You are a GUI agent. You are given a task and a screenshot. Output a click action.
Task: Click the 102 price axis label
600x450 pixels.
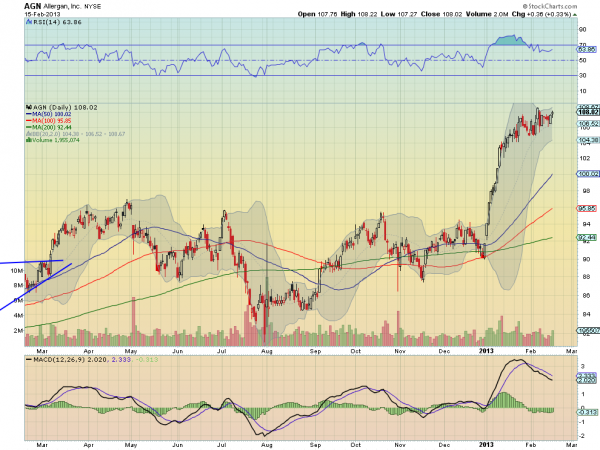[584, 158]
